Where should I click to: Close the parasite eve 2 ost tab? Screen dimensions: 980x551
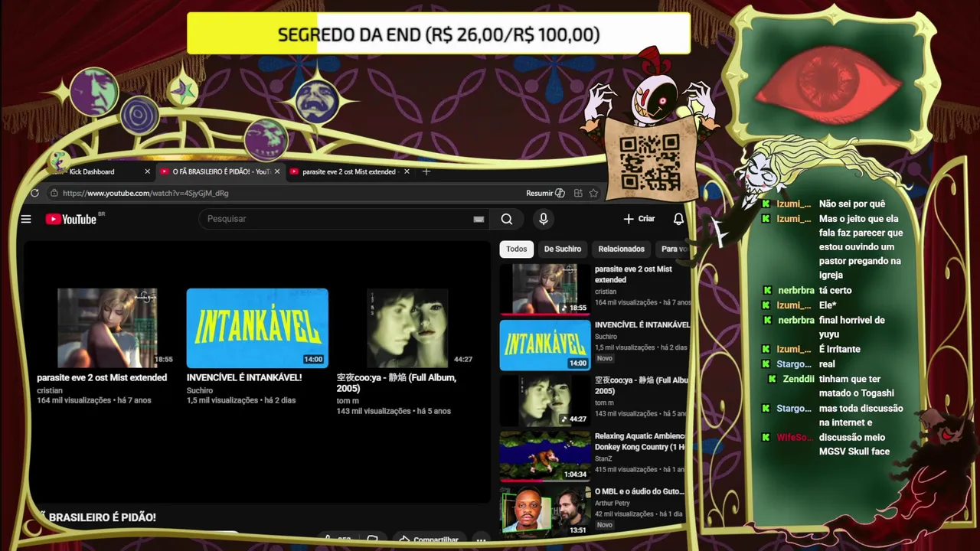coord(407,171)
